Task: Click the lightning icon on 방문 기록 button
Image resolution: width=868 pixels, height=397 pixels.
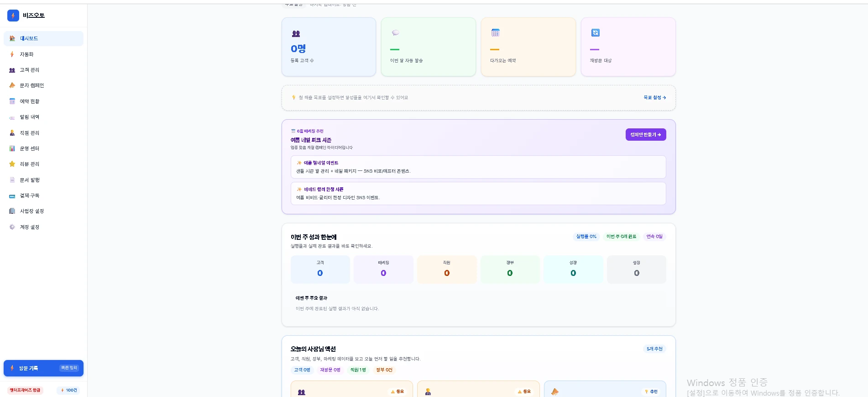Action: click(12, 368)
